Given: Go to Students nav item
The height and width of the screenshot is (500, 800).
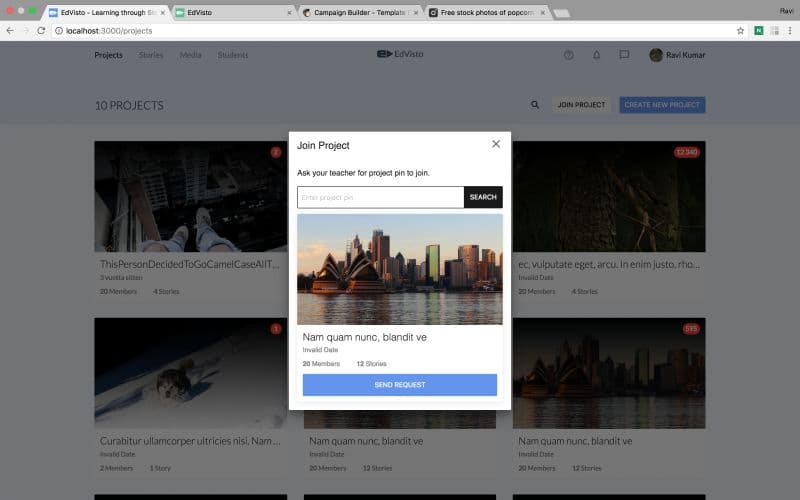Looking at the screenshot, I should coord(233,55).
